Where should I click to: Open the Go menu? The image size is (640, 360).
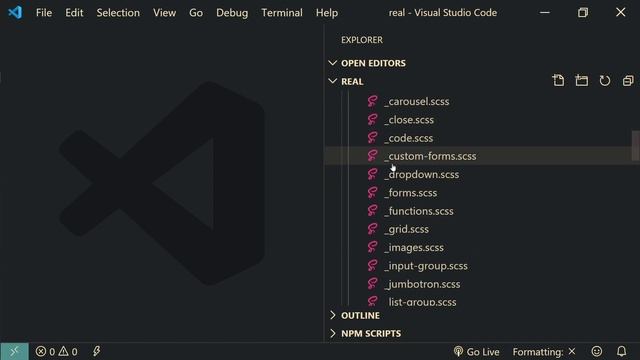pyautogui.click(x=196, y=13)
